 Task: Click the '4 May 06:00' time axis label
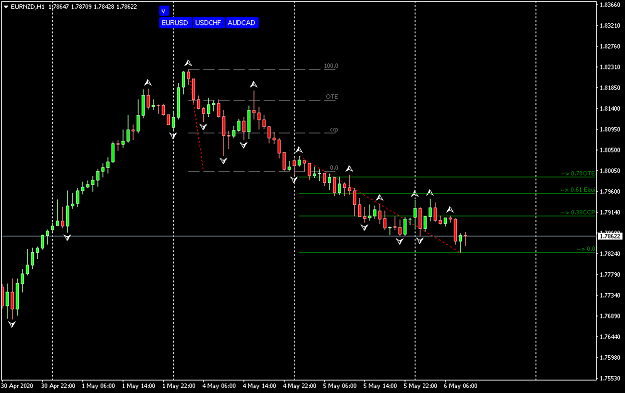click(x=219, y=386)
